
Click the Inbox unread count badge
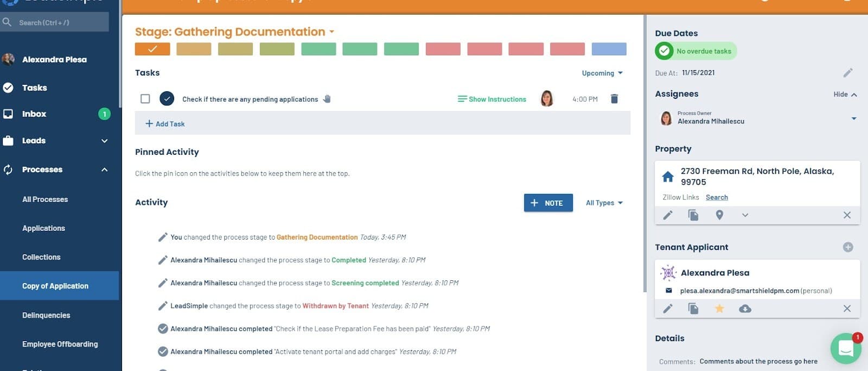(x=104, y=114)
